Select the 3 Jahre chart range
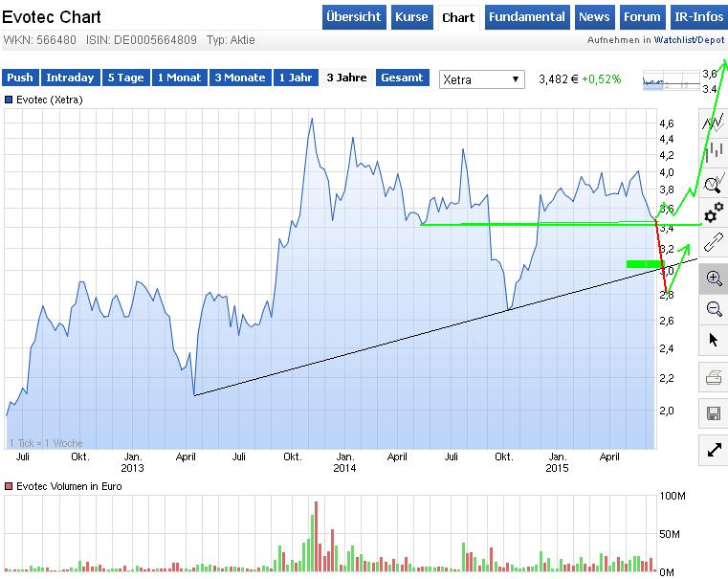This screenshot has width=728, height=579. [346, 78]
